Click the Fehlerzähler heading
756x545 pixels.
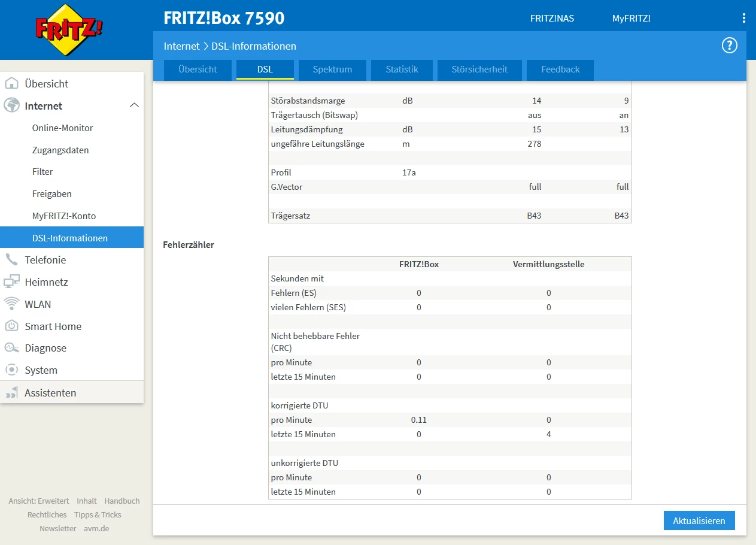(x=189, y=244)
